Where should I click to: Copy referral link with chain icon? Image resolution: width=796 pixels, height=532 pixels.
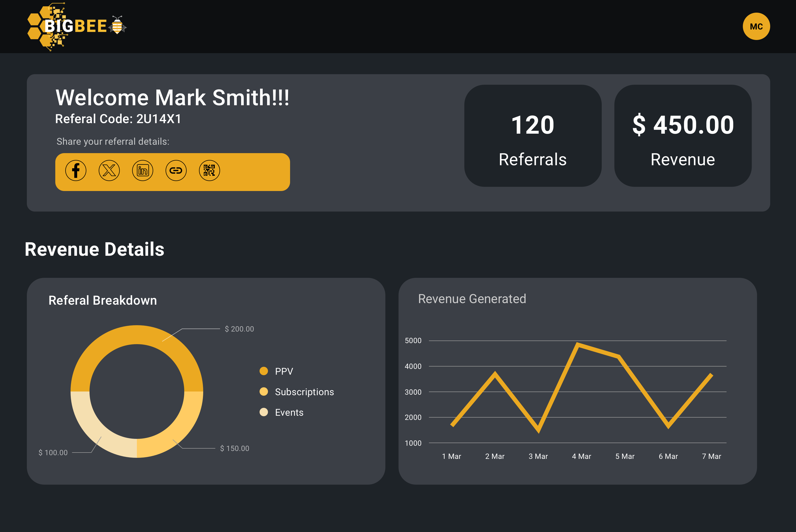(176, 170)
